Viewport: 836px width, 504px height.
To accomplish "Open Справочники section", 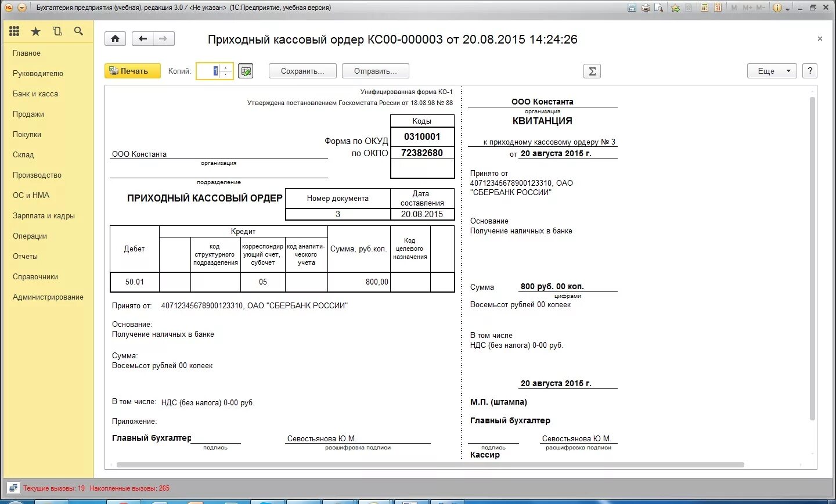I will coord(35,276).
